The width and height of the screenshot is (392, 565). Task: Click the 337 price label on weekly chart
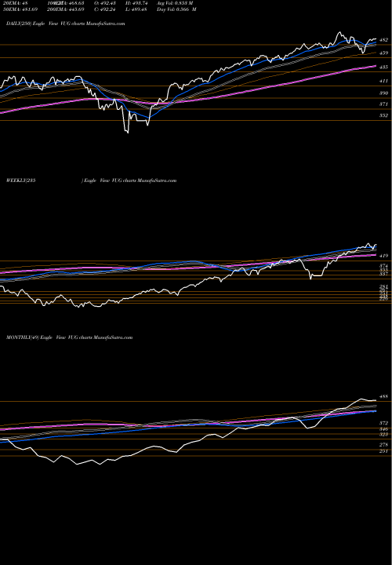tap(383, 274)
